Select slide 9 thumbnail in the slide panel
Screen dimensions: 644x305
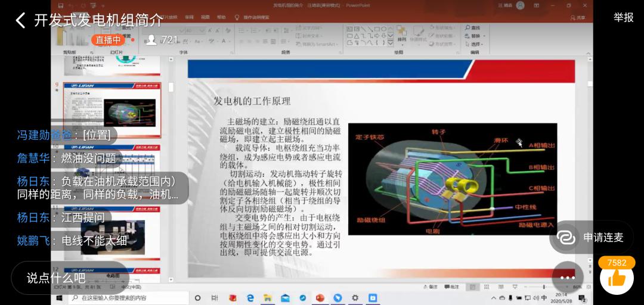point(112,110)
